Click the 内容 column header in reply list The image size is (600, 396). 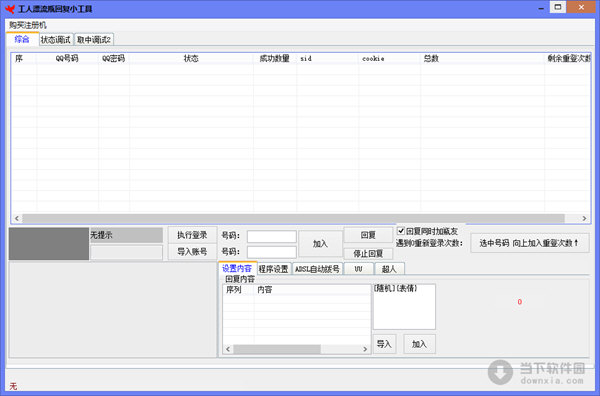[312, 290]
